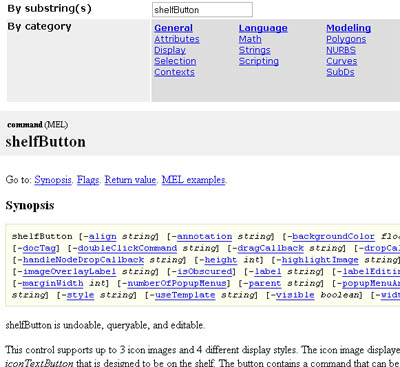
Task: Click the -backgroundColor flag link
Action: (x=333, y=236)
